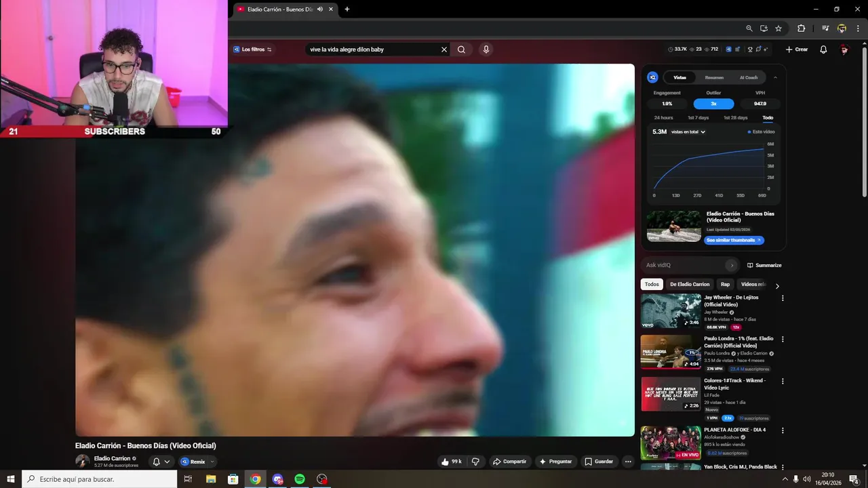Collapse the vidIQ stats panel
868x488 pixels.
point(775,77)
